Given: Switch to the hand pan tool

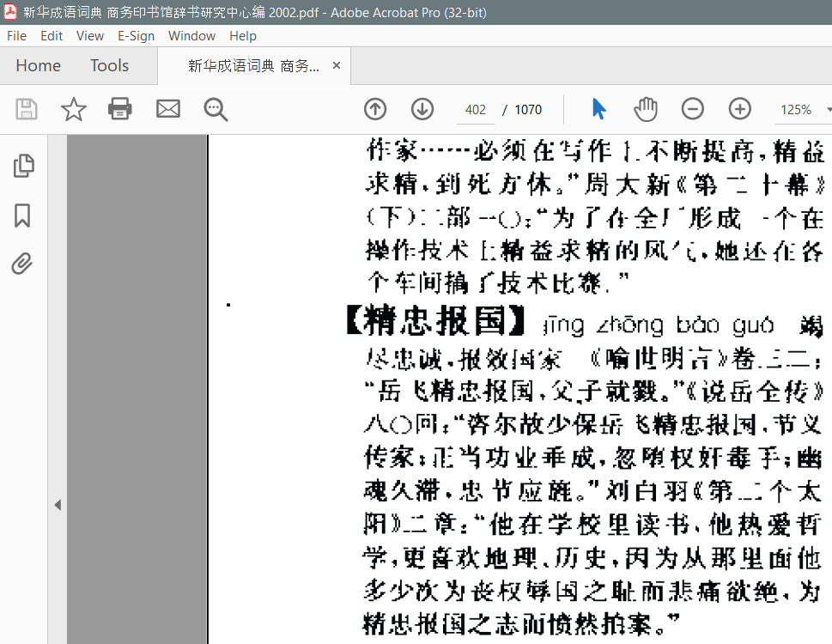Looking at the screenshot, I should coord(646,109).
